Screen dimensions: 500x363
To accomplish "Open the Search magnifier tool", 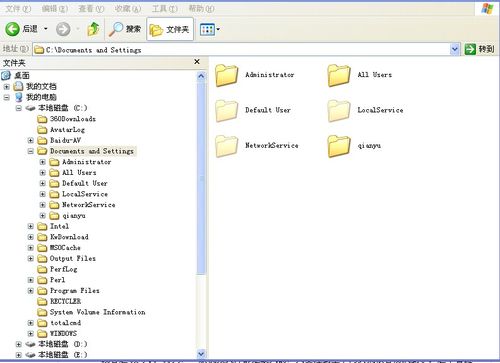I will coord(116,29).
